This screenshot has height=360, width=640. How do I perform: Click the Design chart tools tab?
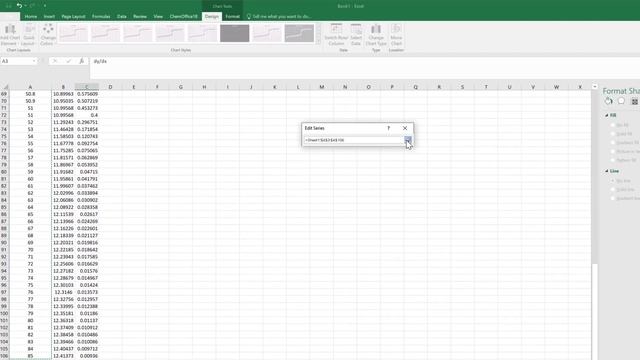coord(211,16)
